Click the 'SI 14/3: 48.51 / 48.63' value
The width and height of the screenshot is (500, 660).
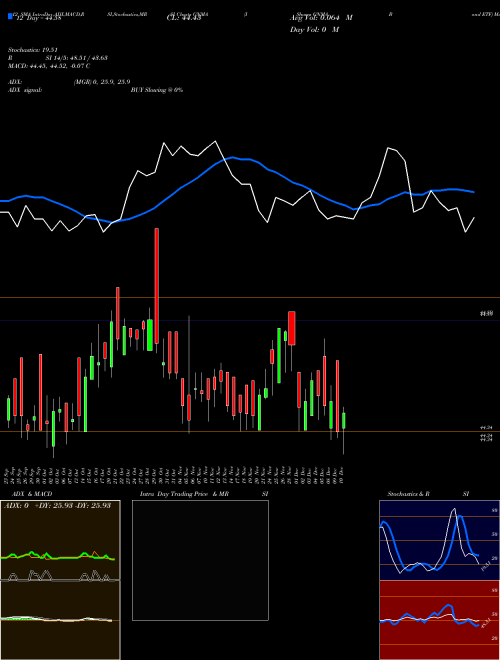(x=77, y=58)
